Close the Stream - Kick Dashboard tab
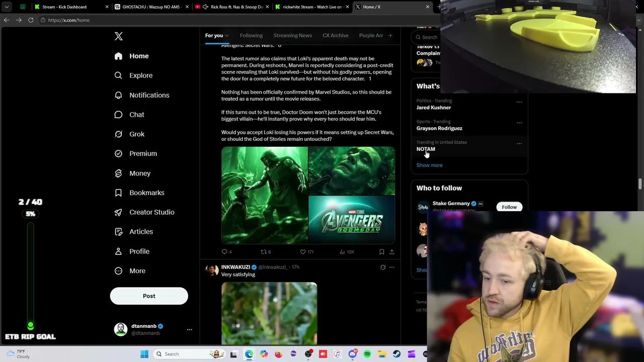 point(107,7)
